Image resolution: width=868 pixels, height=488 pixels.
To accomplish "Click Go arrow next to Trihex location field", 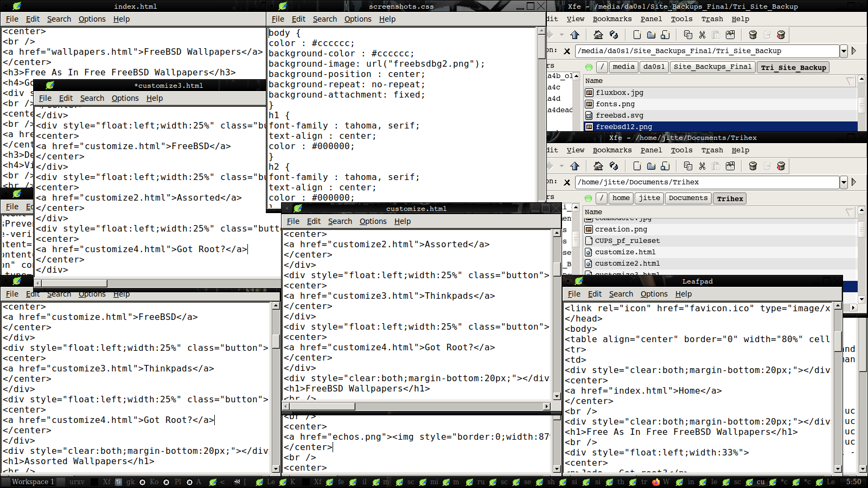I will point(854,182).
